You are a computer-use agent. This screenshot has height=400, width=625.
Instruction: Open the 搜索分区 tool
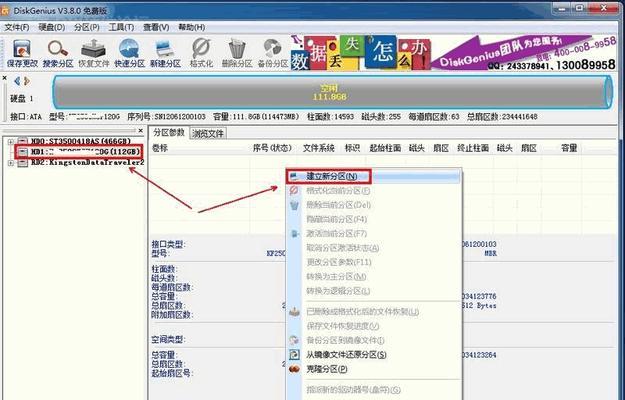(58, 53)
